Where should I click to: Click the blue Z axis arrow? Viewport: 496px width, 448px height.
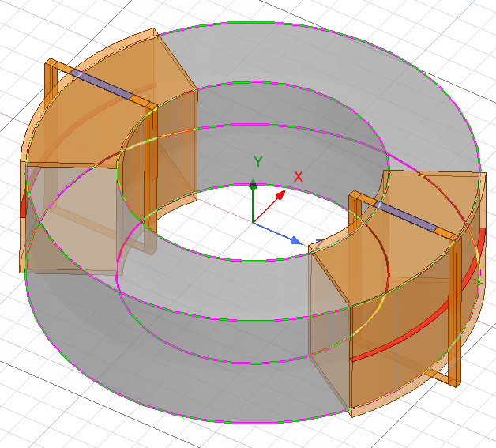click(x=278, y=234)
